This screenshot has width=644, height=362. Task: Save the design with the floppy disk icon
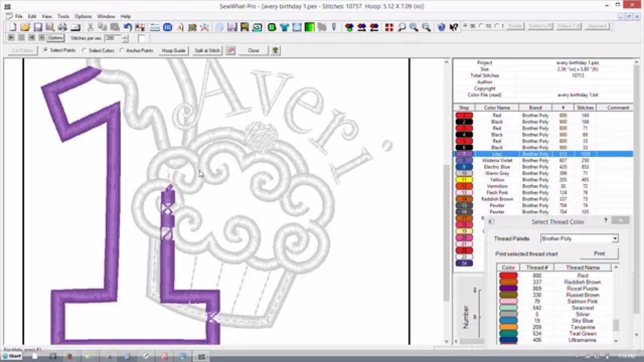[38, 27]
